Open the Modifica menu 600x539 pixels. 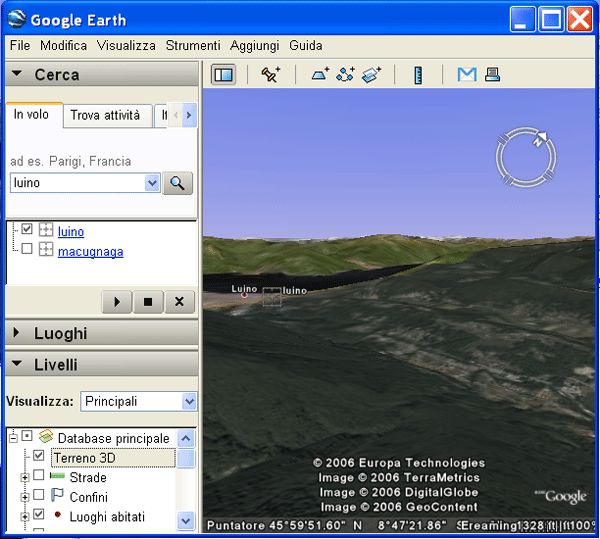(64, 46)
